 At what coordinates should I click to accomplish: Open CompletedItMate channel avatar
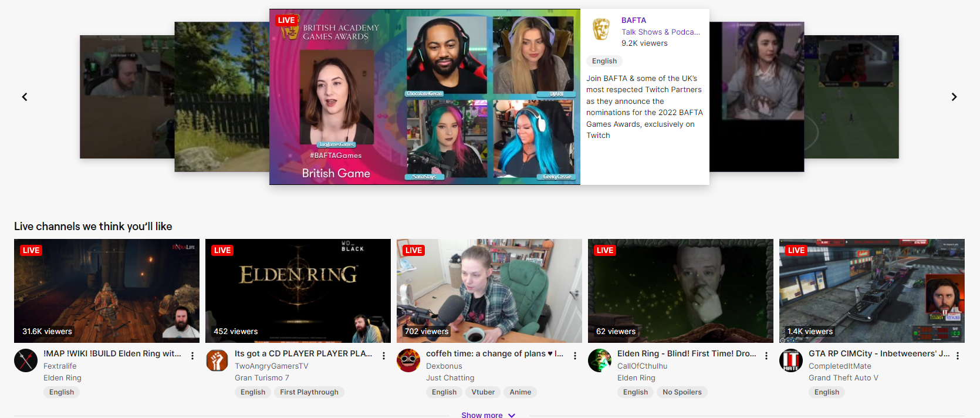pos(791,360)
